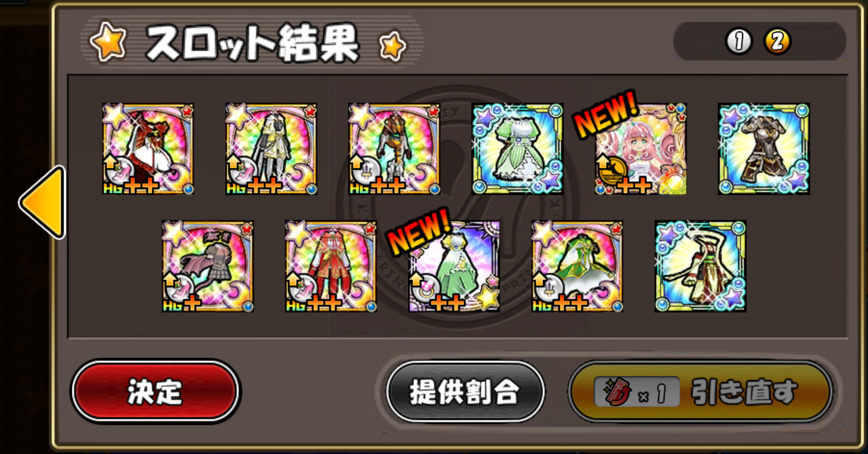Viewport: 868px width, 454px height.
Task: Open the pink-haired girl NEW item
Action: 640,149
